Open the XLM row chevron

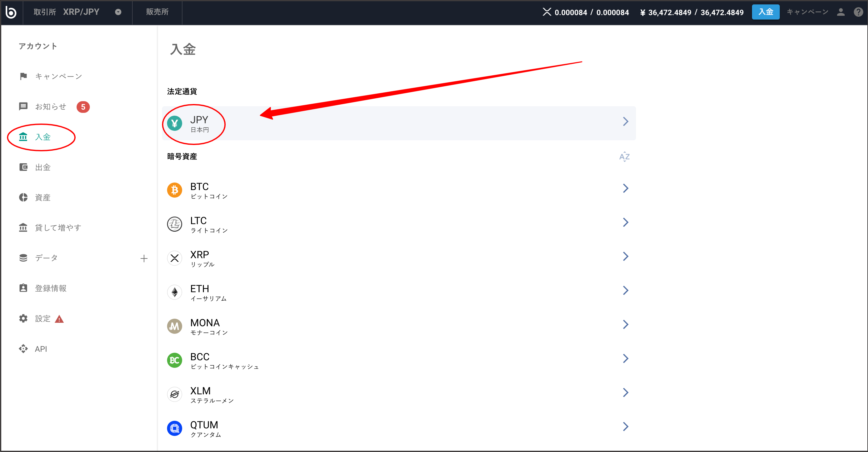(625, 393)
